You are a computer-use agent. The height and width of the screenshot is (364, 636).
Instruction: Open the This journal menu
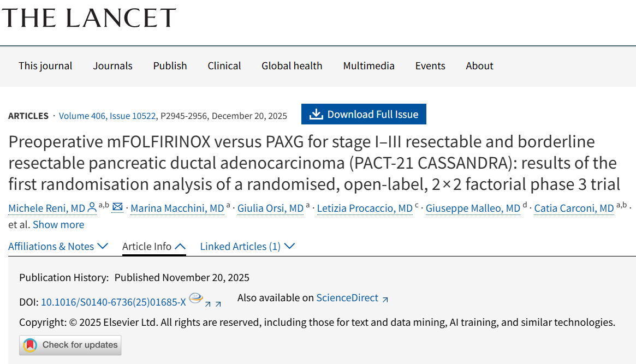[x=45, y=65]
